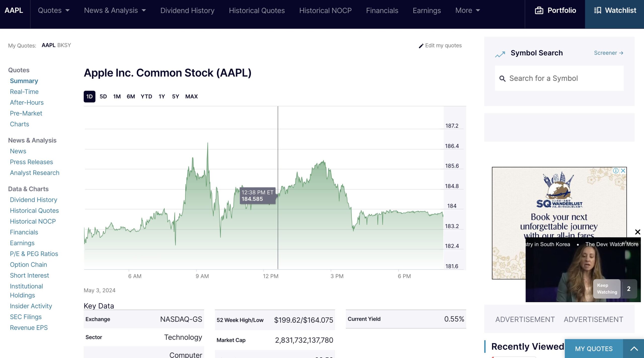Open the Summary sidebar link
Screen dimensions: 644x358
click(x=24, y=81)
